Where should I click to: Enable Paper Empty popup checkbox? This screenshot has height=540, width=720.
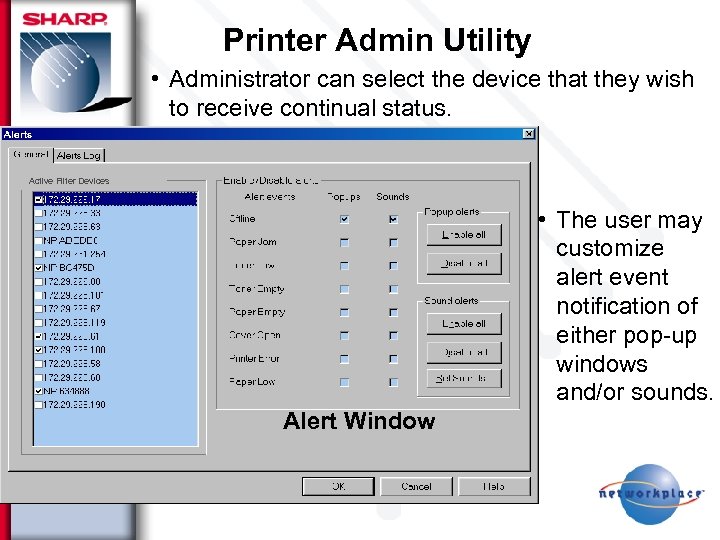pos(344,312)
